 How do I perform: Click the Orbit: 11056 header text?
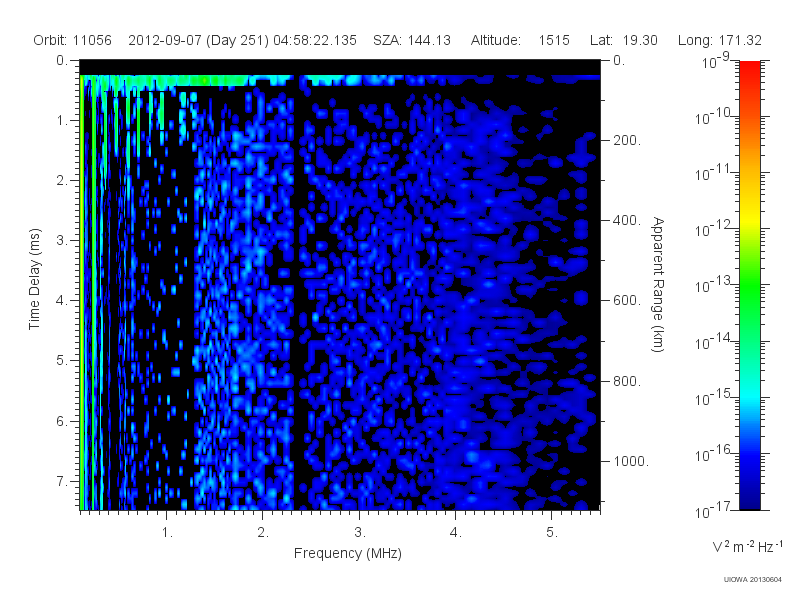pos(72,40)
